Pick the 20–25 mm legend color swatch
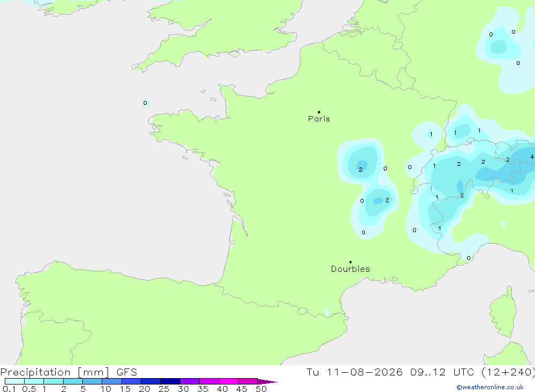Viewport: 535px width, 392px height. click(x=151, y=381)
